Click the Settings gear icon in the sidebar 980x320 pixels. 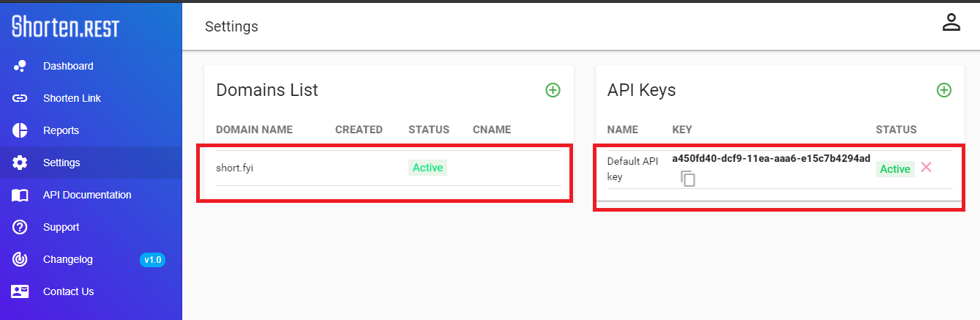20,163
